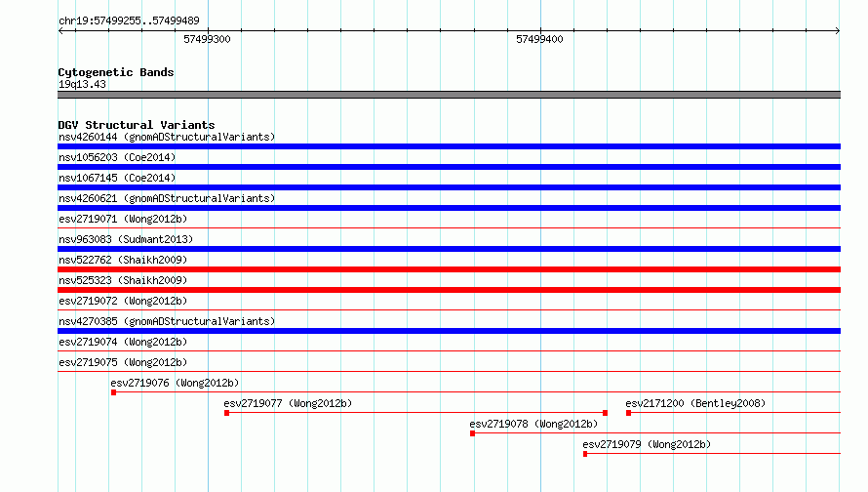
Task: Click the 19q13.43 band label
Action: pos(82,84)
